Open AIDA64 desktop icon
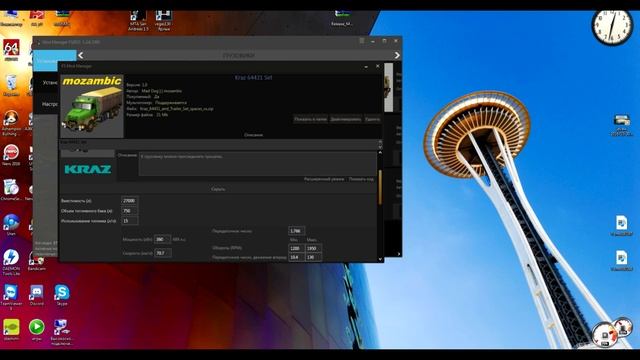This screenshot has height=360, width=640. coord(11,50)
